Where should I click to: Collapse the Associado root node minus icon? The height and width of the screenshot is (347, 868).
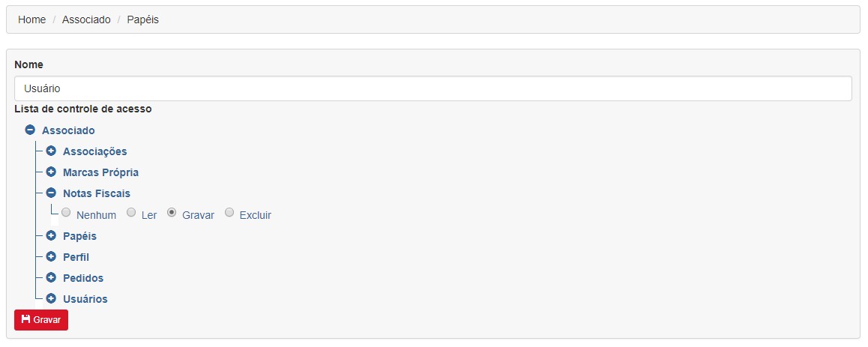(31, 130)
